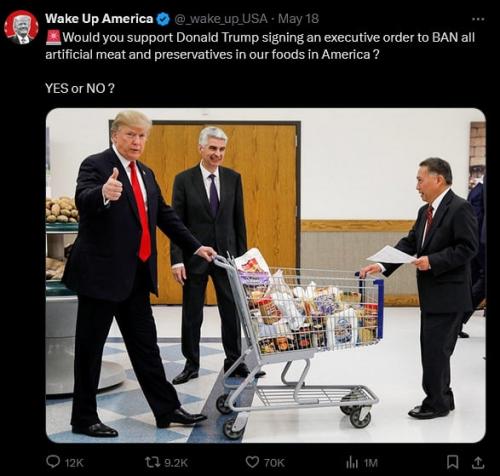Click the 9.2K reposts count
This screenshot has width=500, height=476.
(x=176, y=463)
